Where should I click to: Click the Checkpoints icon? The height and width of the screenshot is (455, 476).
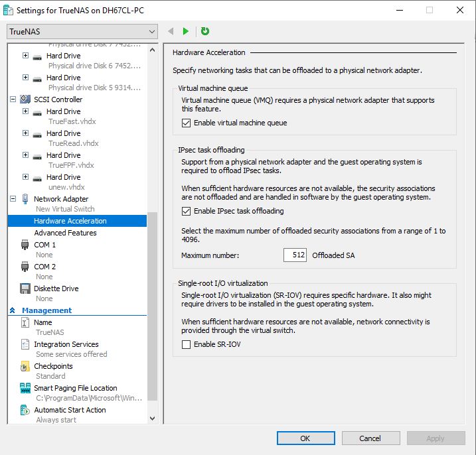tap(25, 366)
